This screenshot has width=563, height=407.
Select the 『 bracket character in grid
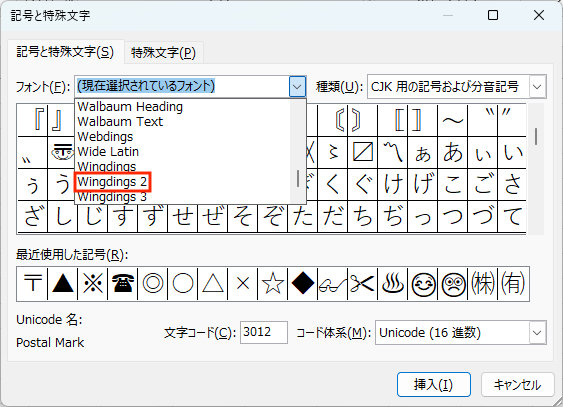[x=33, y=120]
